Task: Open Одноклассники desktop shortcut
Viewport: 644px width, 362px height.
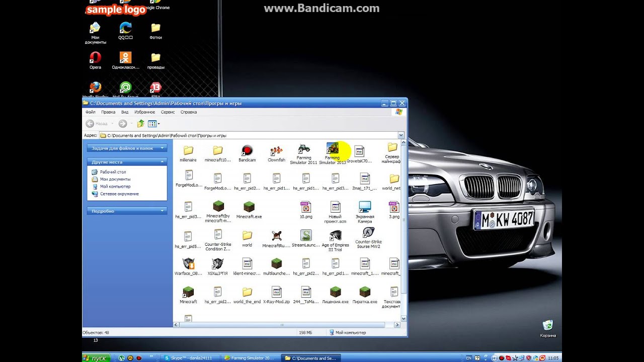Action: point(125,60)
